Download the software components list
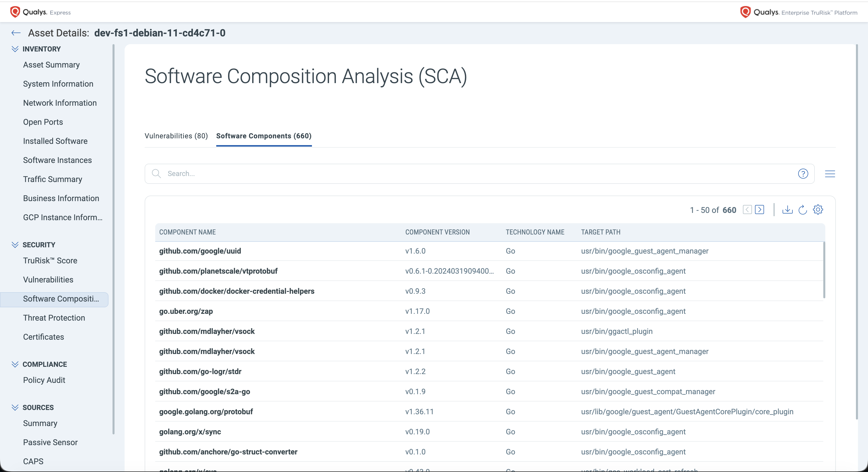Viewport: 868px width, 472px height. point(787,210)
